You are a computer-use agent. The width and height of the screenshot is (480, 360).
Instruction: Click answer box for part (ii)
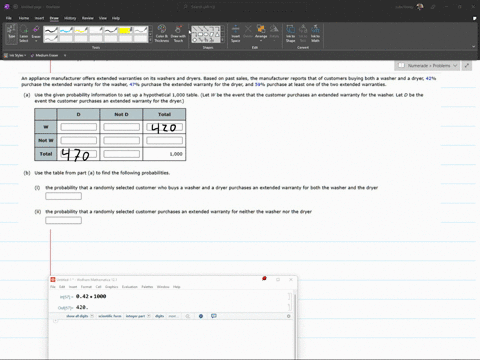63,220
